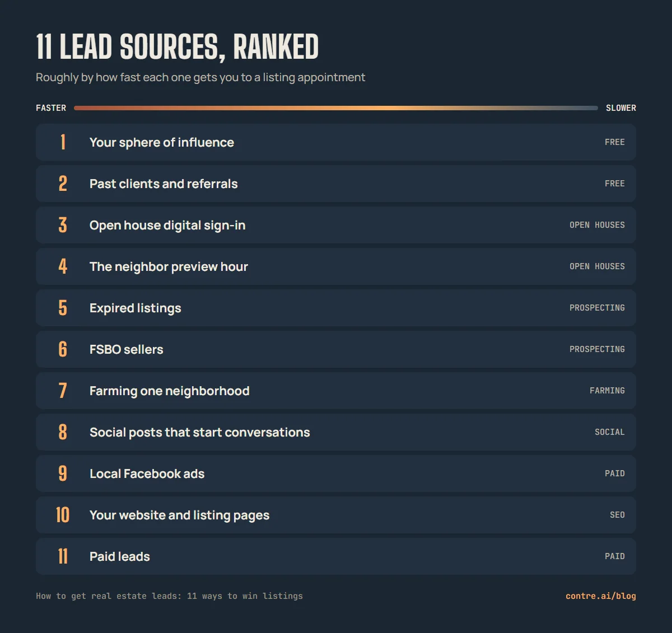Click rank number 5
This screenshot has width=672, height=633.
pos(63,308)
